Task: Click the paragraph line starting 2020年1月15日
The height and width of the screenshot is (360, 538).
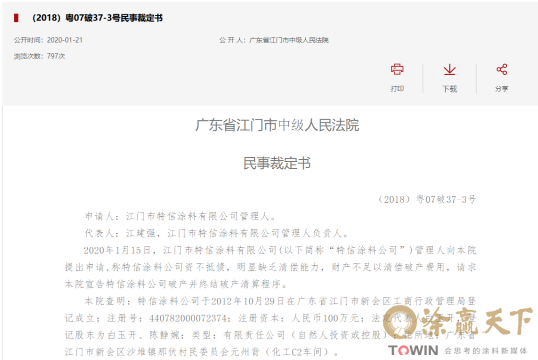Action: [x=280, y=250]
